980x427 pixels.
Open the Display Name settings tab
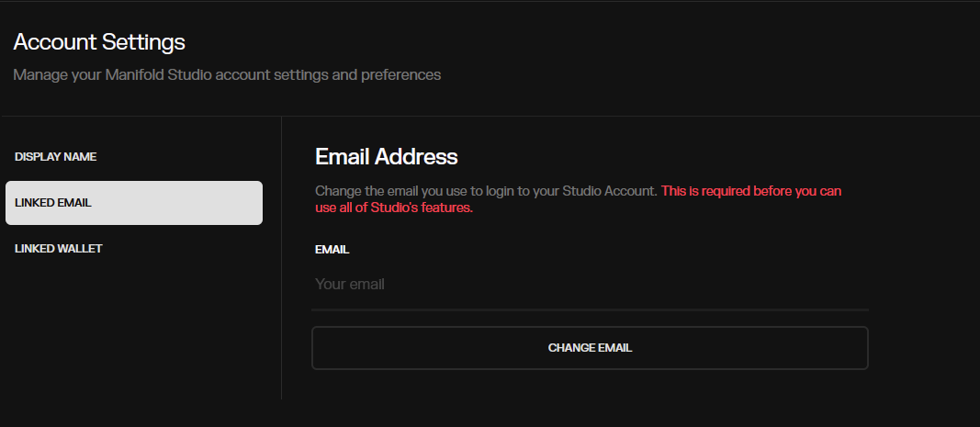(56, 157)
